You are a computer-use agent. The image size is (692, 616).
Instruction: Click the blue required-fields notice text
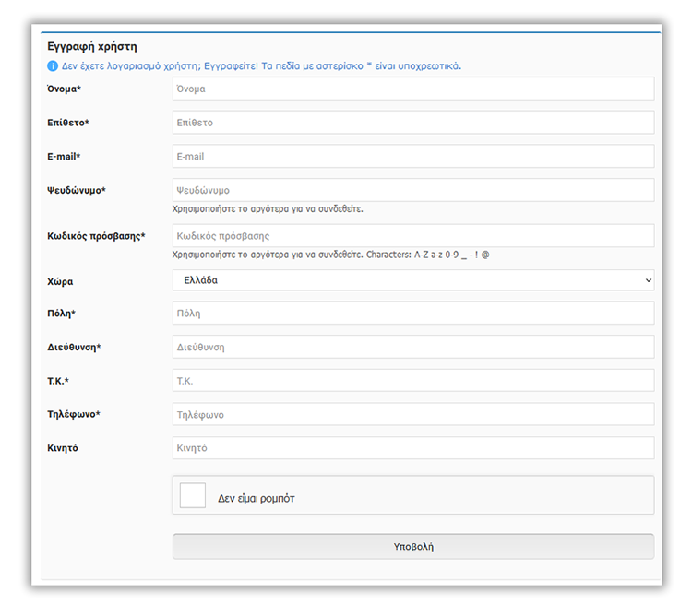click(261, 66)
